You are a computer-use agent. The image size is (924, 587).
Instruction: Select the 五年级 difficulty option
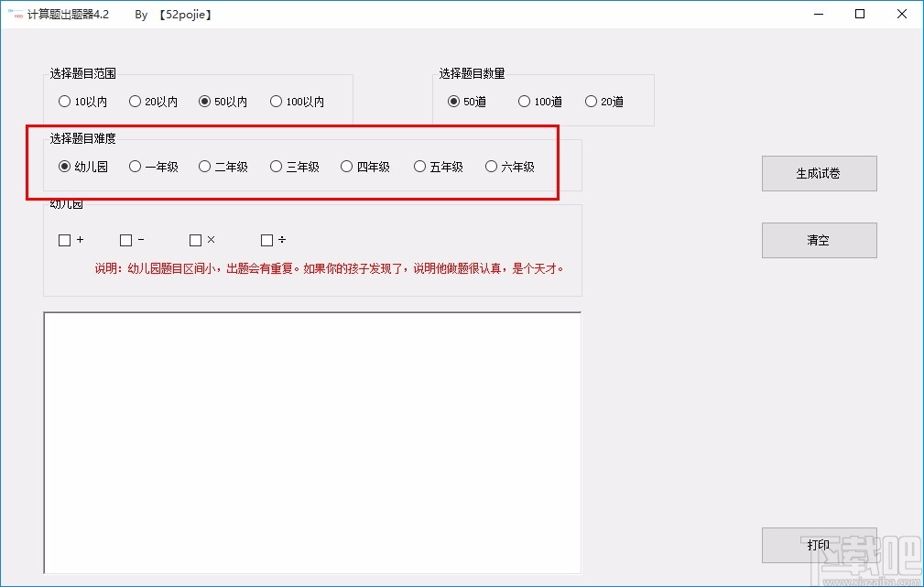click(x=418, y=167)
